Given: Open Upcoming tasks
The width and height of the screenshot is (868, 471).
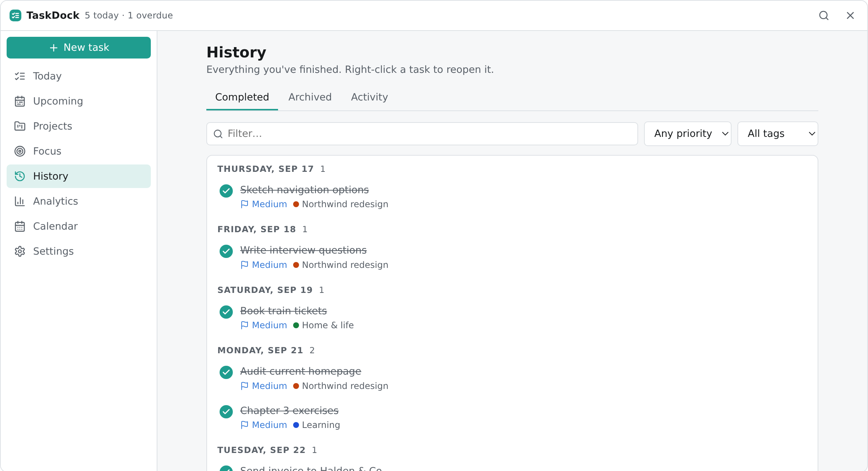Looking at the screenshot, I should (79, 101).
